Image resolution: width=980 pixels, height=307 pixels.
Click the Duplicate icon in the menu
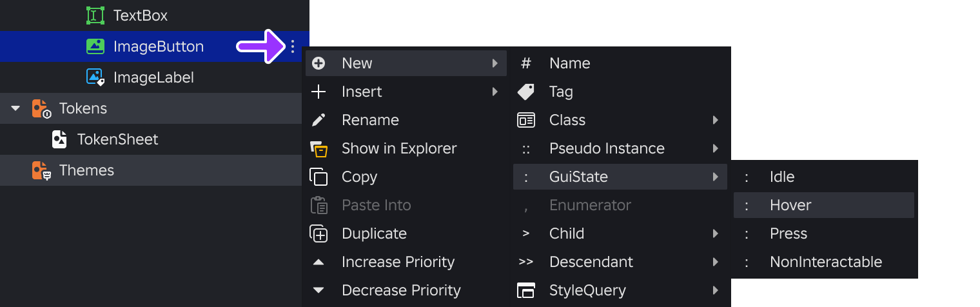coord(318,233)
